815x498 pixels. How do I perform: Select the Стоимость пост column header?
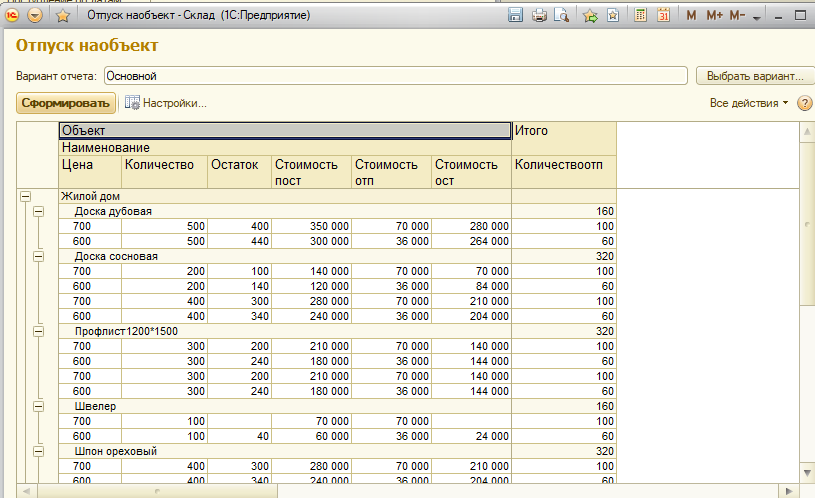tap(311, 172)
